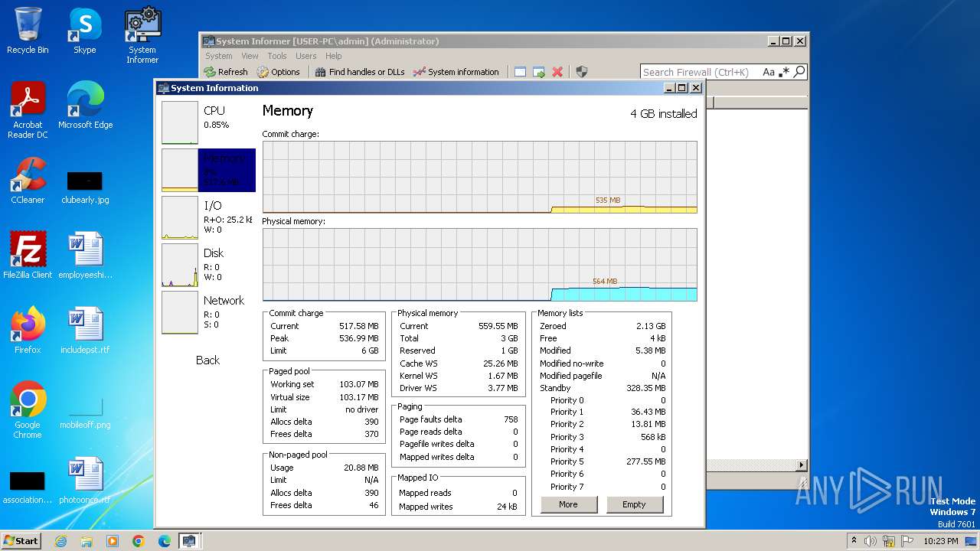
Task: Open CCleaner desktop icon
Action: pos(28,181)
